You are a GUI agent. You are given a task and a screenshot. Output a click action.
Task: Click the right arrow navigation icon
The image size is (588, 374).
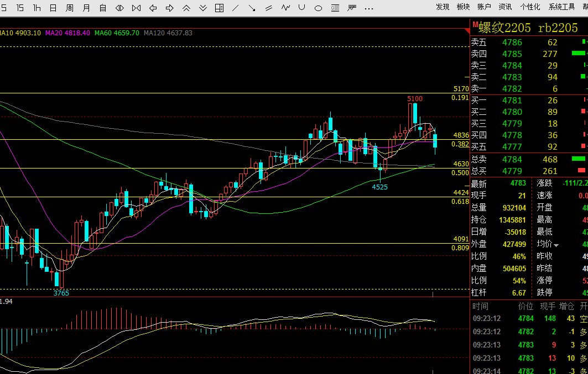tap(169, 8)
